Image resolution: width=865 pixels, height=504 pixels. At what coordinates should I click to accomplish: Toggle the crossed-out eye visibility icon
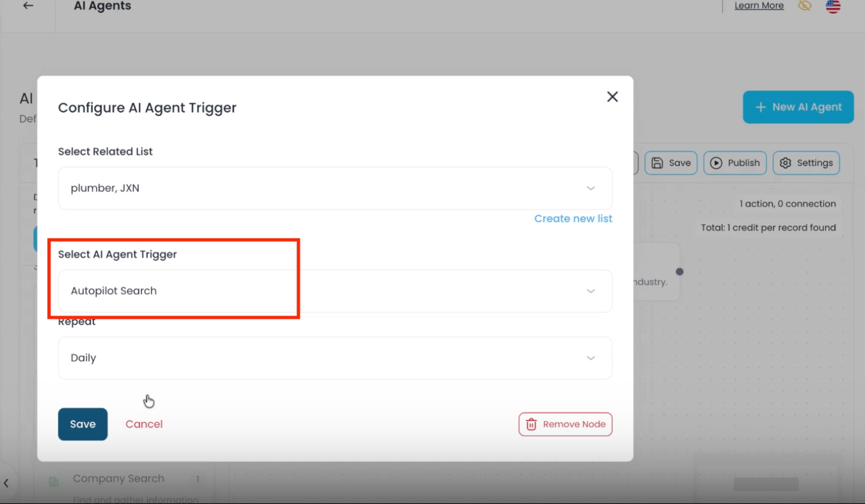[804, 5]
